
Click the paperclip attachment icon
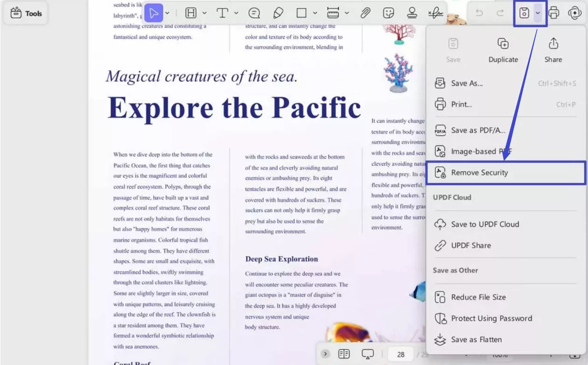[x=365, y=13]
